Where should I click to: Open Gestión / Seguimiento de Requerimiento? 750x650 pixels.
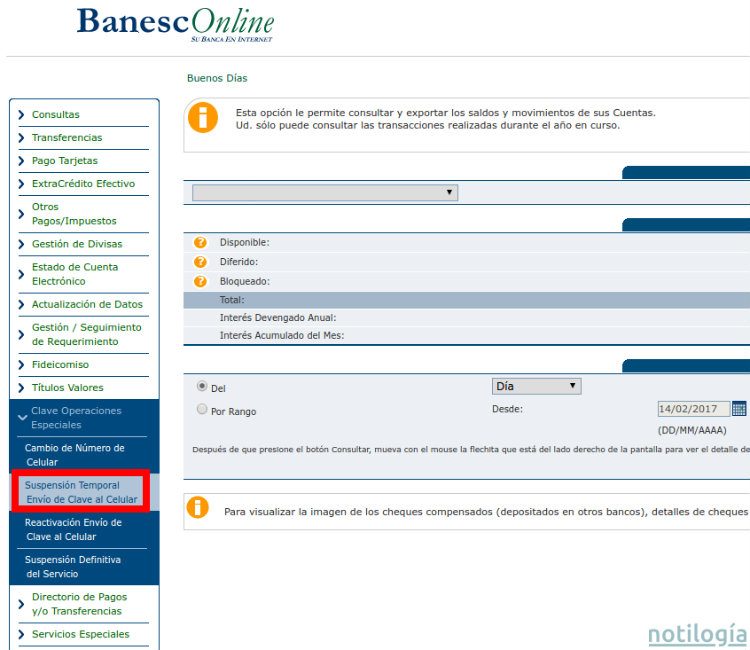pos(87,334)
